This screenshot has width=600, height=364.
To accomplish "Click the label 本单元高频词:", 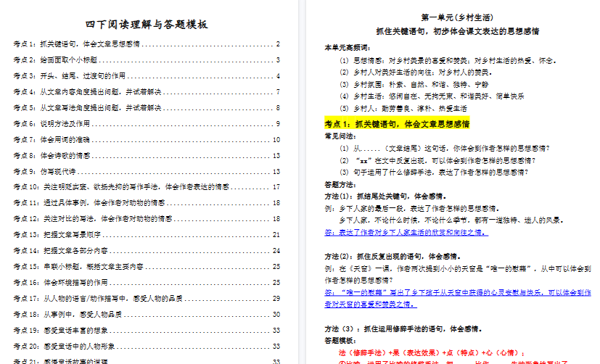I will point(348,48).
